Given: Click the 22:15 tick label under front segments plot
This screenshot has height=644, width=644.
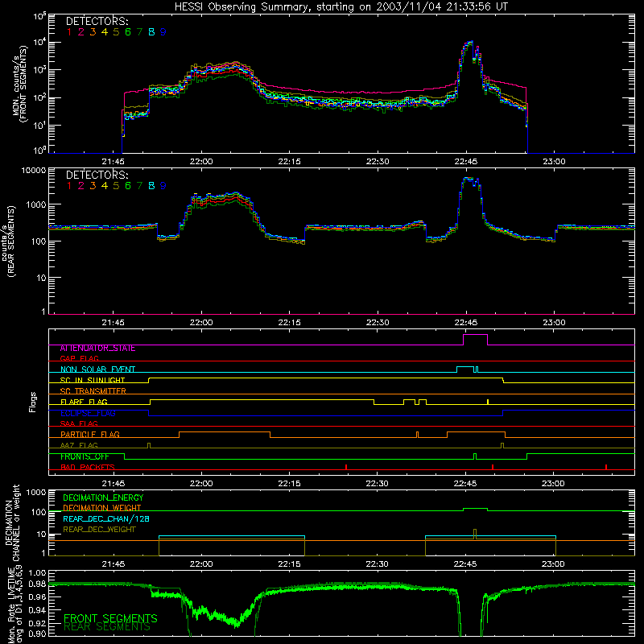Looking at the screenshot, I should coord(289,162).
